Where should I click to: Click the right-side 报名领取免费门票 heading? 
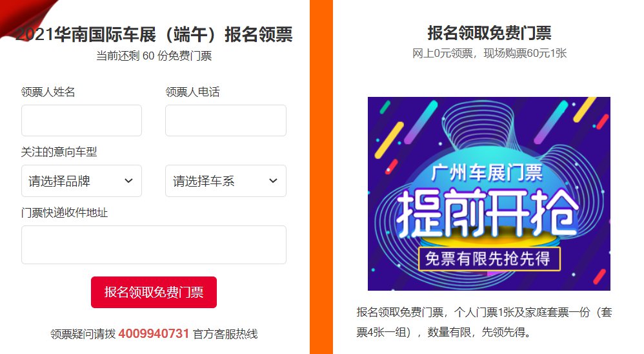[489, 33]
